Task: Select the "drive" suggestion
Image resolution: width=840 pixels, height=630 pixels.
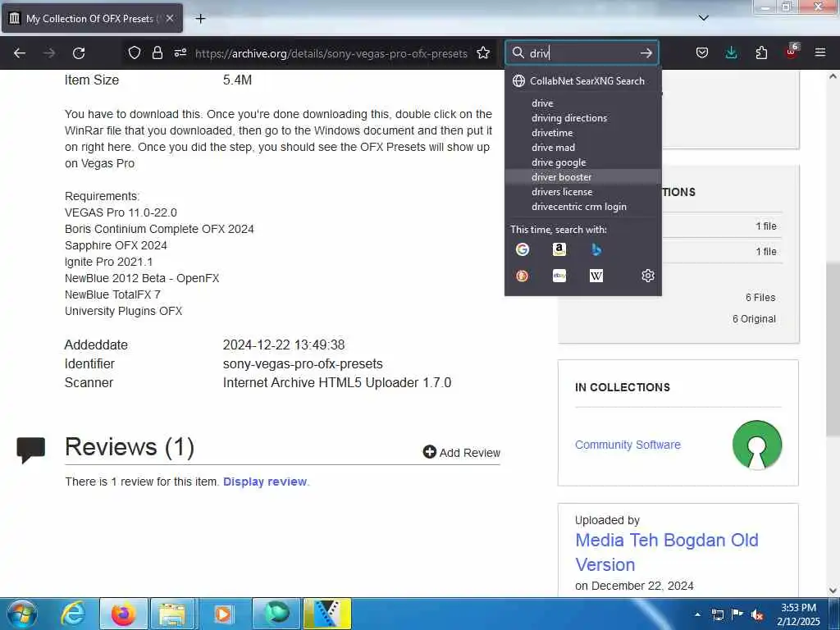Action: (x=583, y=103)
